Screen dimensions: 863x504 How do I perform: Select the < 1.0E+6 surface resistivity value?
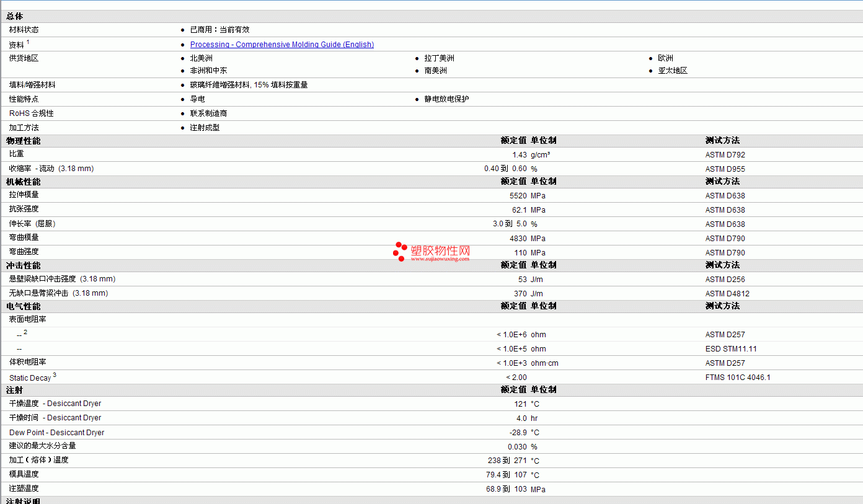tap(511, 335)
